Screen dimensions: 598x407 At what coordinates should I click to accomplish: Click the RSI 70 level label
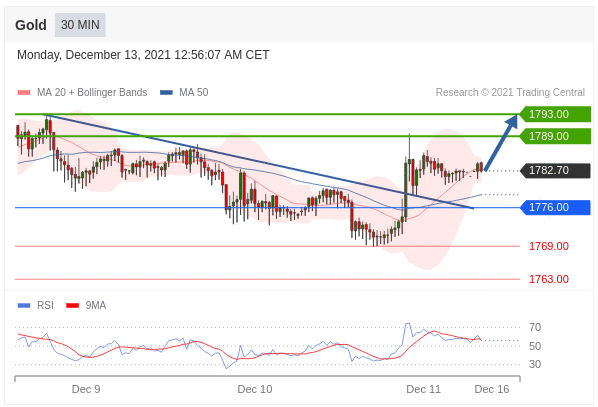tap(535, 327)
